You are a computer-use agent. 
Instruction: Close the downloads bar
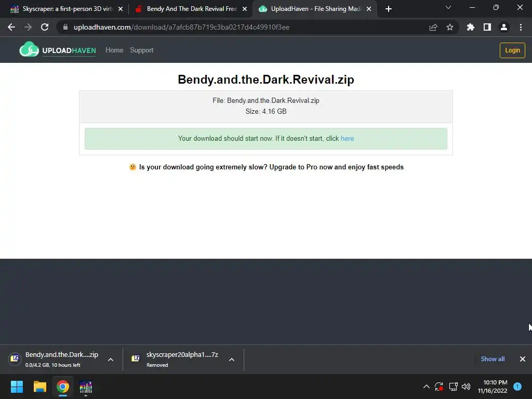coord(523,359)
